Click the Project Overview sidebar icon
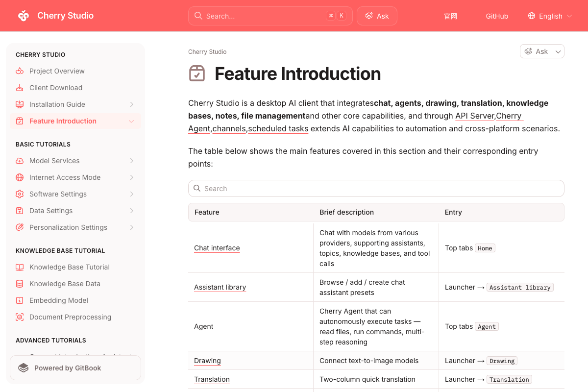The width and height of the screenshot is (588, 392). tap(20, 71)
